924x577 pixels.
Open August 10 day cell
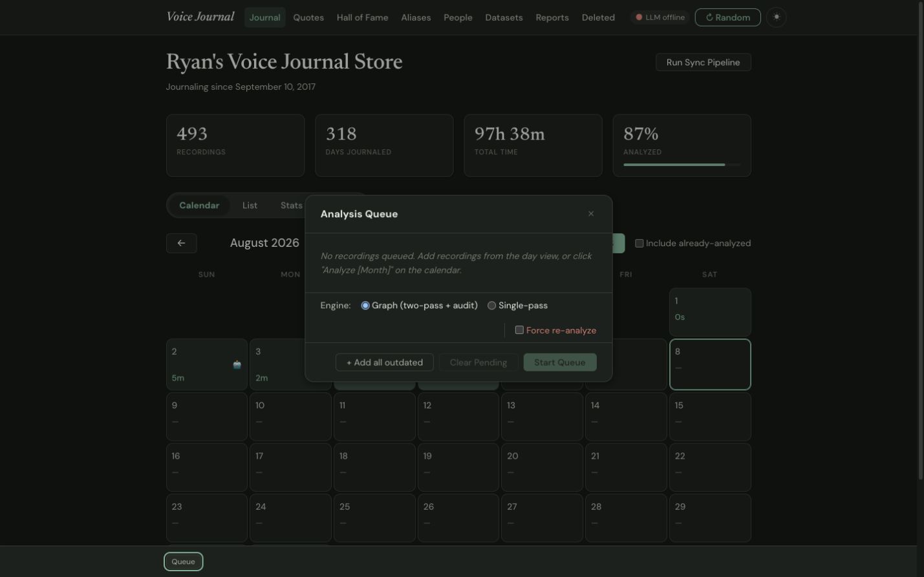tap(290, 417)
